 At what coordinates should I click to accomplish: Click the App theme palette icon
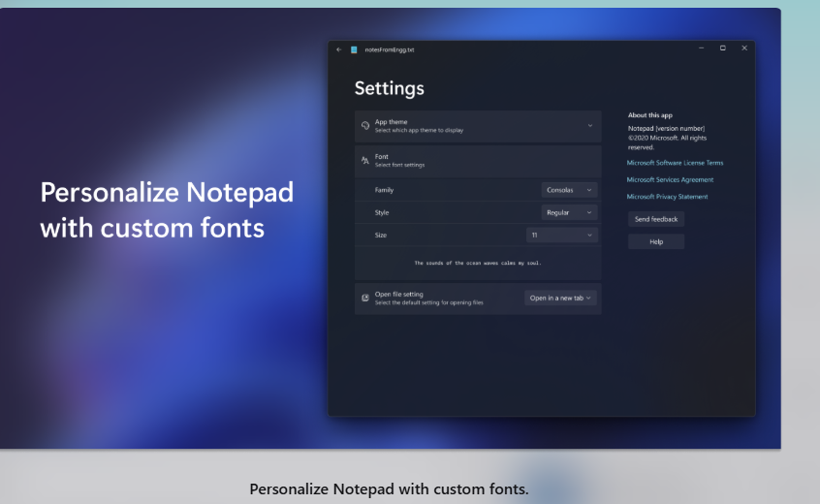coord(365,125)
